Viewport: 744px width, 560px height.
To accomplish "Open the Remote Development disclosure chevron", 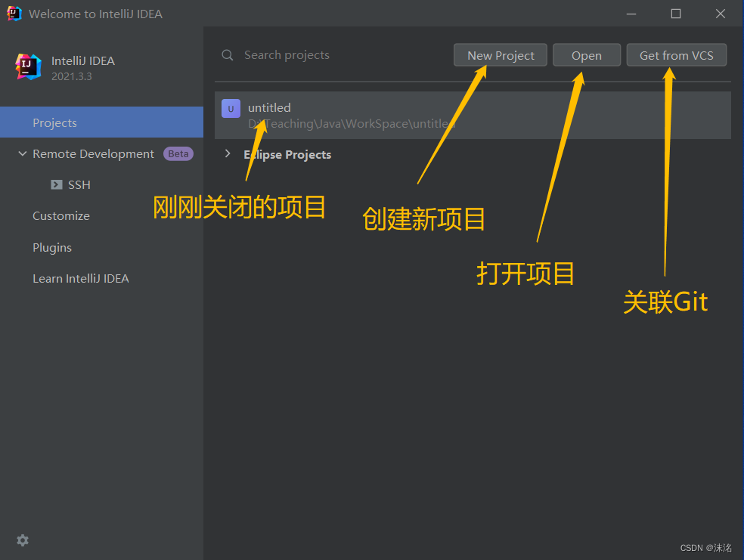I will click(22, 153).
